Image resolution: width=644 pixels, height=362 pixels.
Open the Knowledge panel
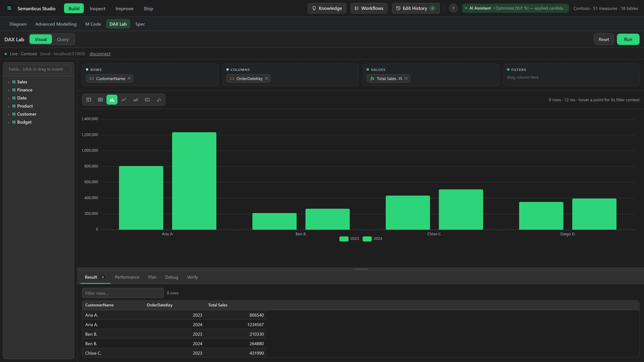pos(327,8)
